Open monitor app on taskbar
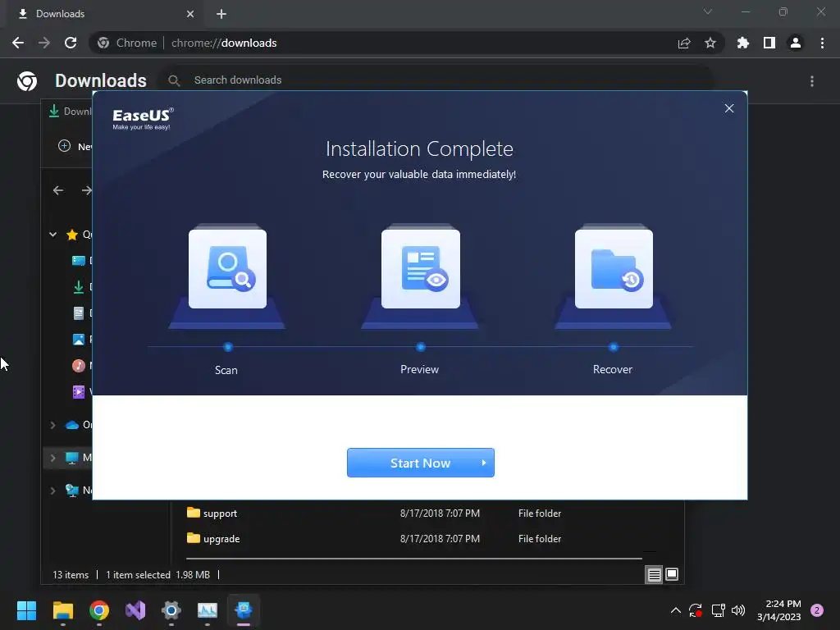The image size is (840, 630). click(x=208, y=610)
